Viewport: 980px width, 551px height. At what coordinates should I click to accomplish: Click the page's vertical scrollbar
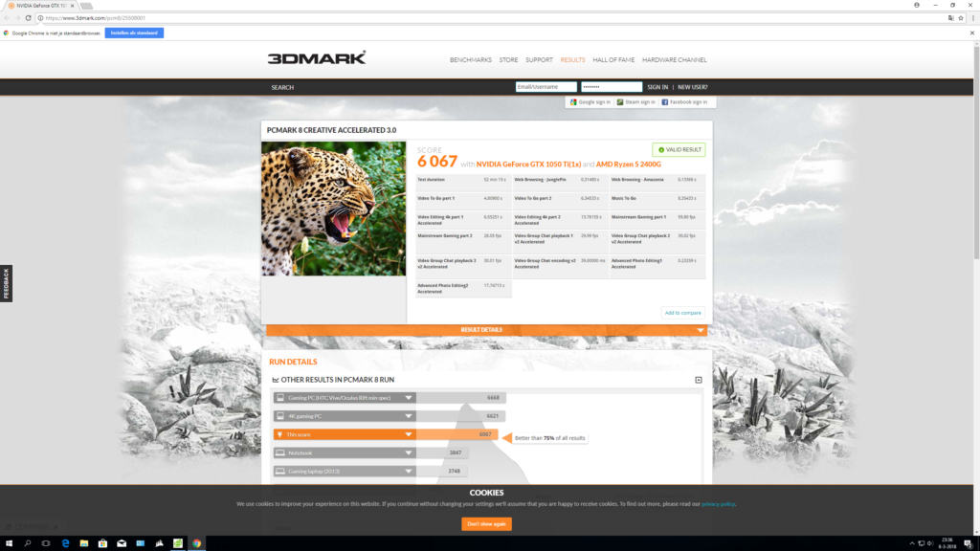point(976,152)
